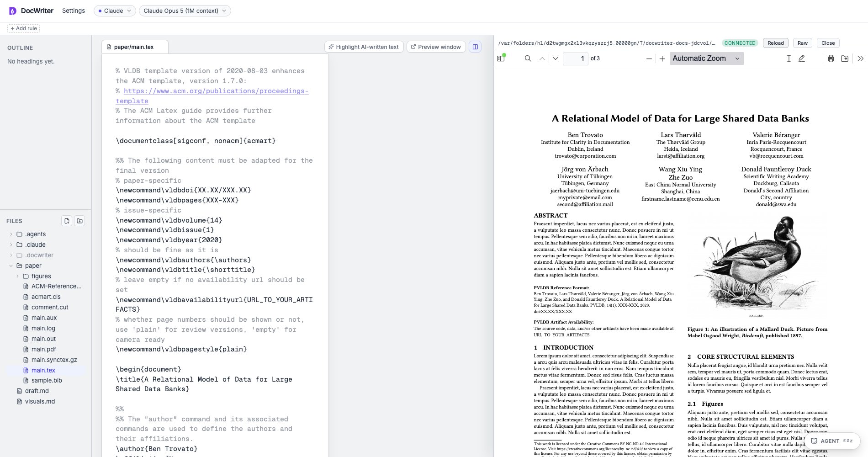Screen dimensions: 868x457
Task: Toggle the split view layout icon
Action: pyautogui.click(x=475, y=47)
